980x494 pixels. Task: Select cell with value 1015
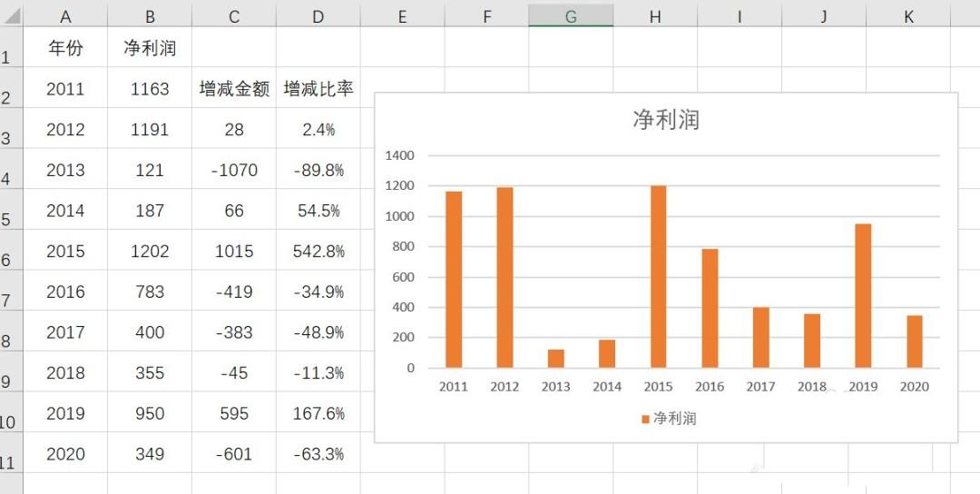coord(234,252)
